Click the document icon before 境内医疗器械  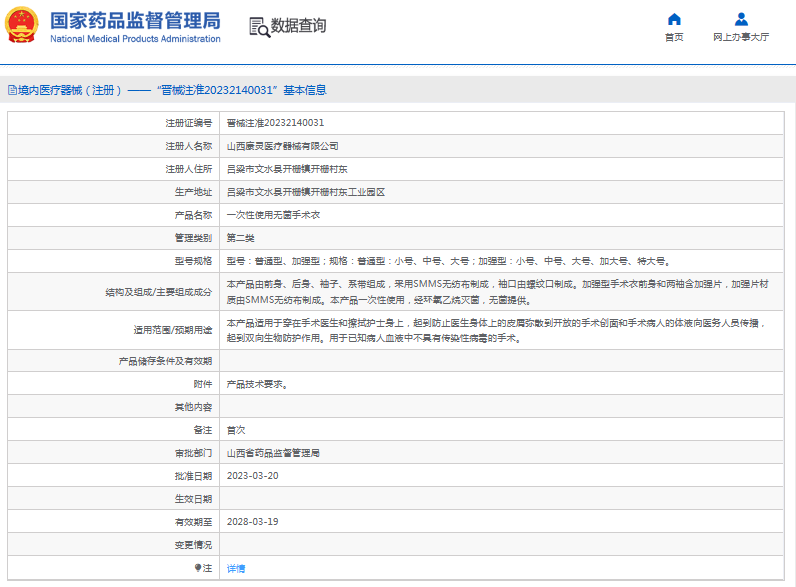(12, 90)
